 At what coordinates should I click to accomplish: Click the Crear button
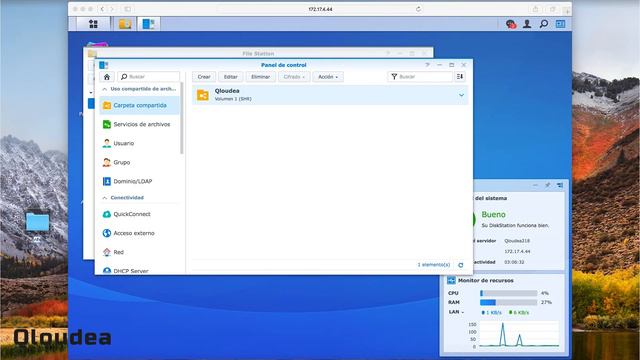(204, 77)
